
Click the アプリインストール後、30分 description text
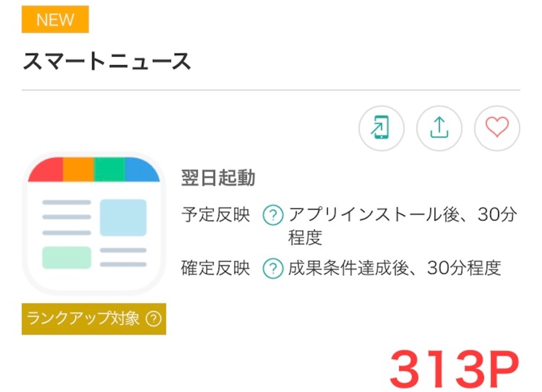[403, 215]
